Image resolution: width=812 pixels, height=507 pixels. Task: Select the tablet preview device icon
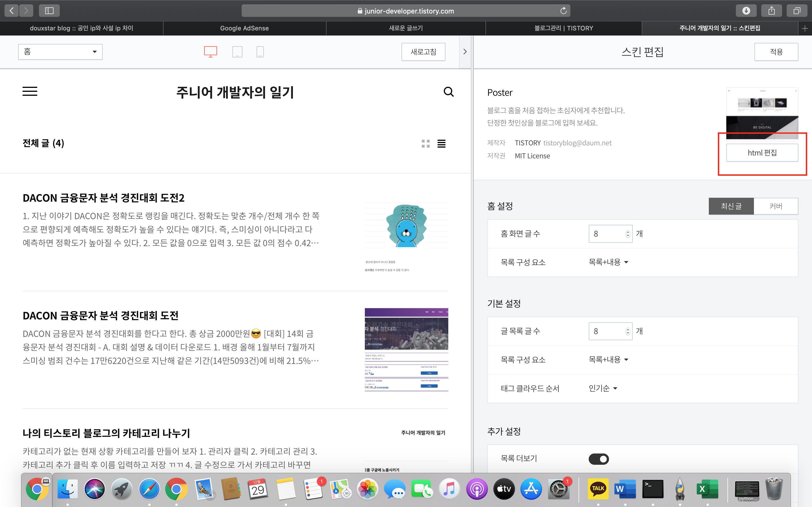point(237,52)
